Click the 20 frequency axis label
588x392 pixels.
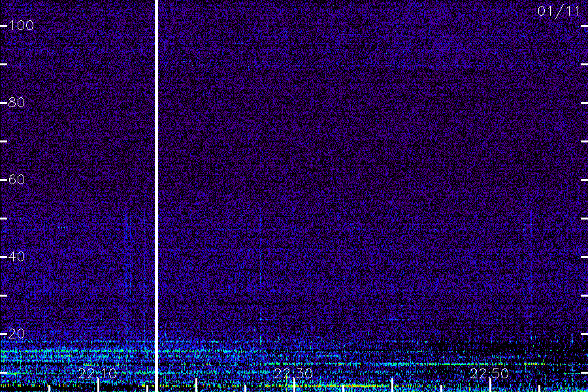[16, 333]
